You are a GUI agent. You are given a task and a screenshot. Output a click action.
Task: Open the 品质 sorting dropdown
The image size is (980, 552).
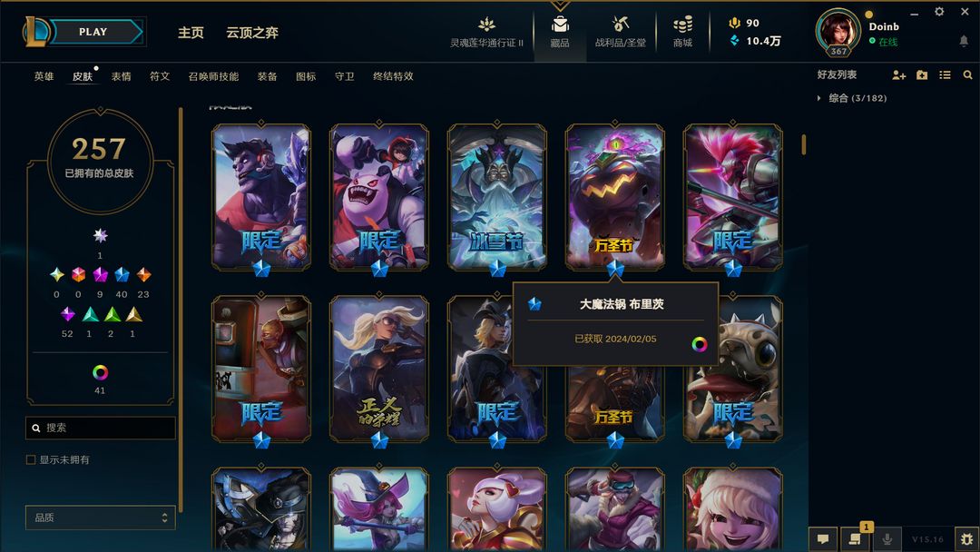click(x=100, y=517)
